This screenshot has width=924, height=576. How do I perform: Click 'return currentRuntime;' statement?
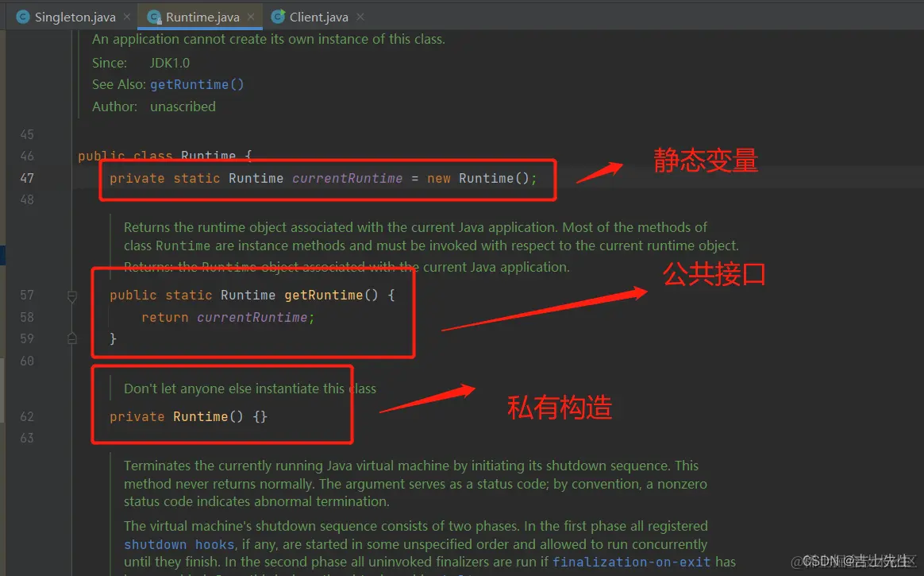click(228, 317)
